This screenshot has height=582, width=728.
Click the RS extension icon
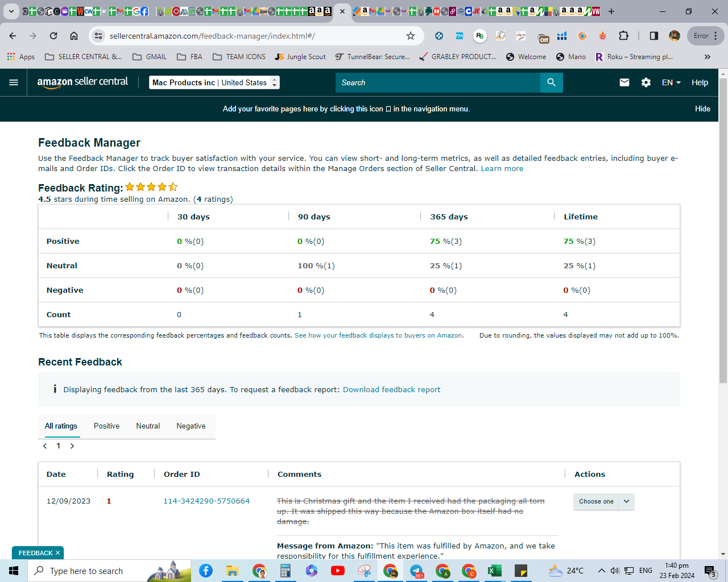480,36
